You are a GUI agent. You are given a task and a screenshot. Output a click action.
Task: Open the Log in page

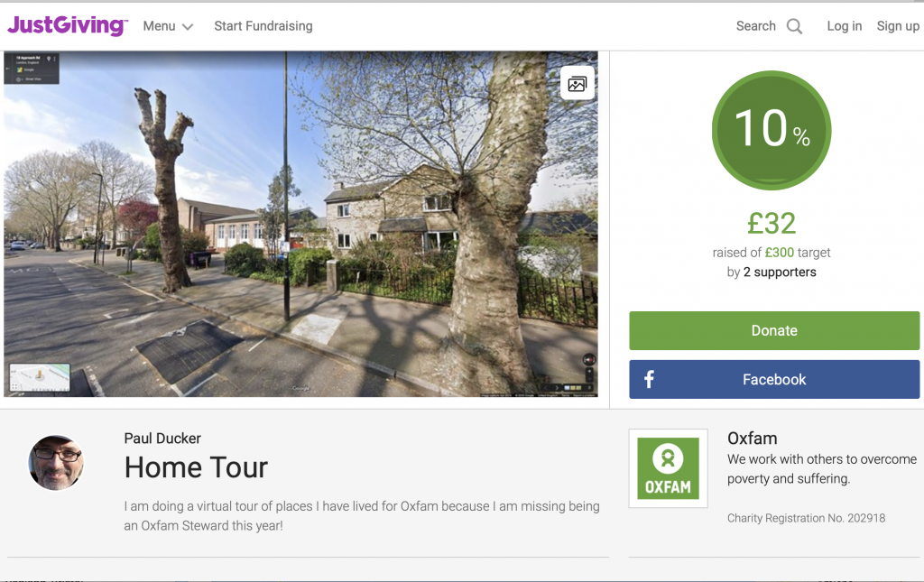(x=844, y=26)
